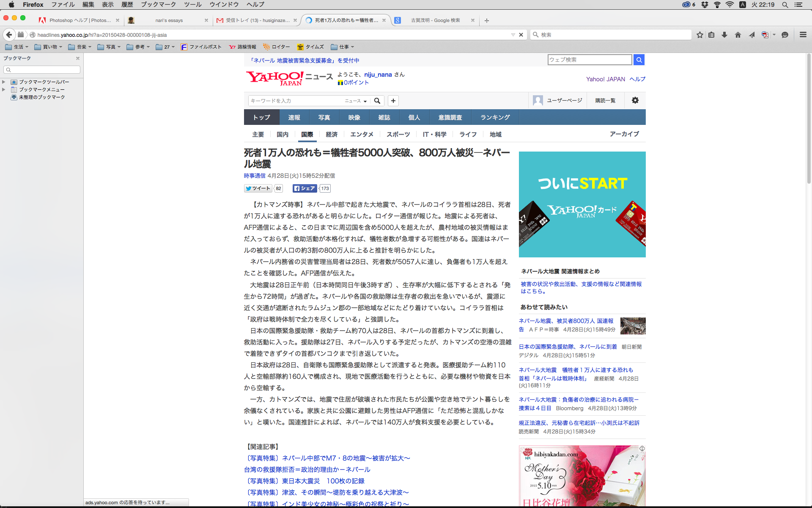Viewport: 812px width, 508px height.
Task: Click the ツイート tweet button
Action: (x=258, y=188)
